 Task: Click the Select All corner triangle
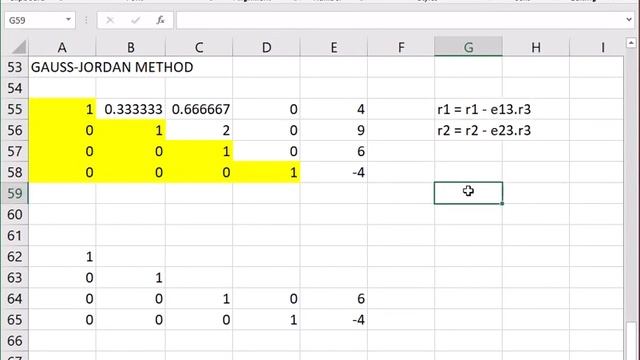(19, 47)
